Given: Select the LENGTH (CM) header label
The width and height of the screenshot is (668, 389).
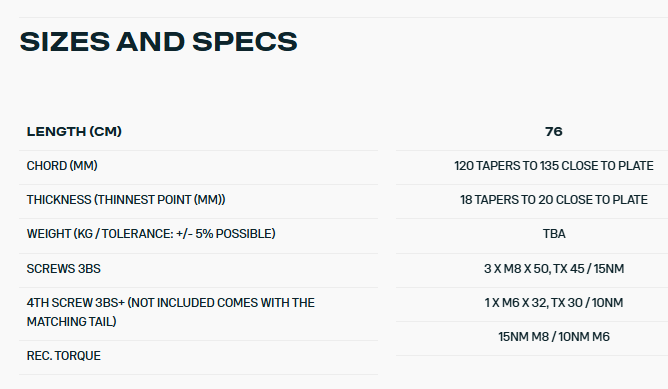Looking at the screenshot, I should click(x=74, y=131).
